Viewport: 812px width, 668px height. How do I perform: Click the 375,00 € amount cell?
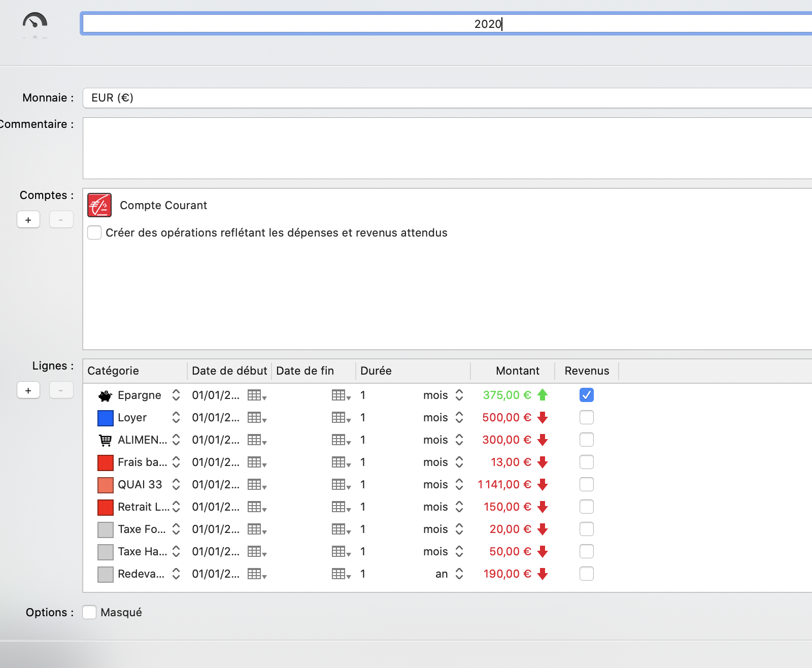click(507, 395)
